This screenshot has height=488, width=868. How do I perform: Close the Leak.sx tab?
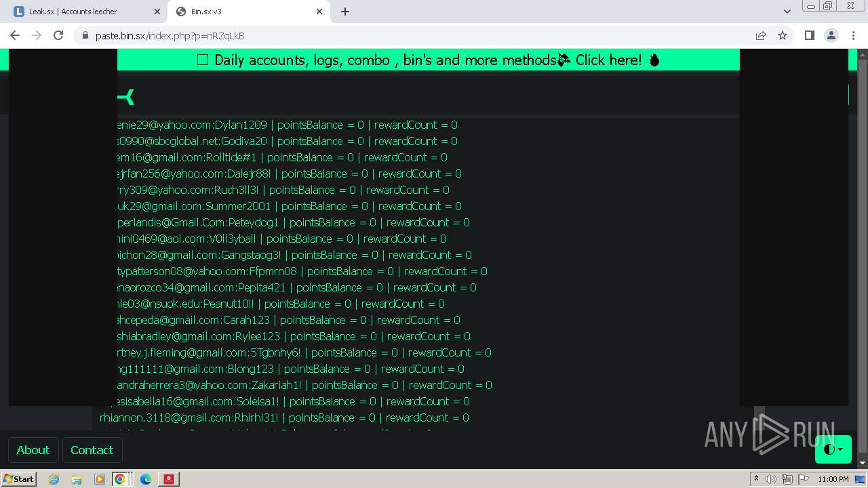[x=157, y=12]
